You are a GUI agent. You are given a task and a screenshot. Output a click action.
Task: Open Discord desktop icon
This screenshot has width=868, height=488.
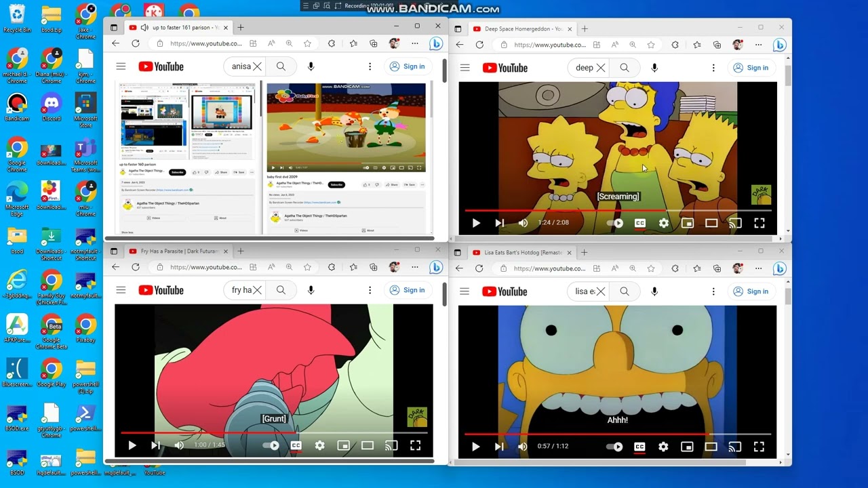[x=52, y=108]
